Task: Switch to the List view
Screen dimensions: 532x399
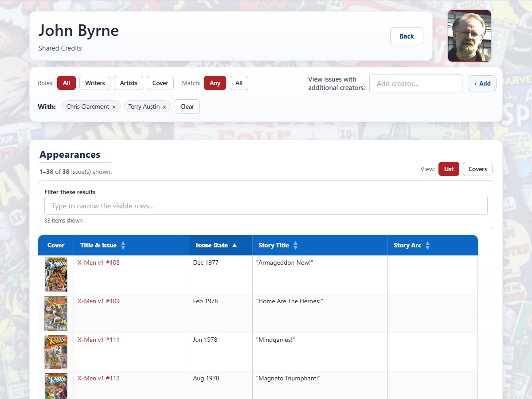Action: click(x=449, y=169)
